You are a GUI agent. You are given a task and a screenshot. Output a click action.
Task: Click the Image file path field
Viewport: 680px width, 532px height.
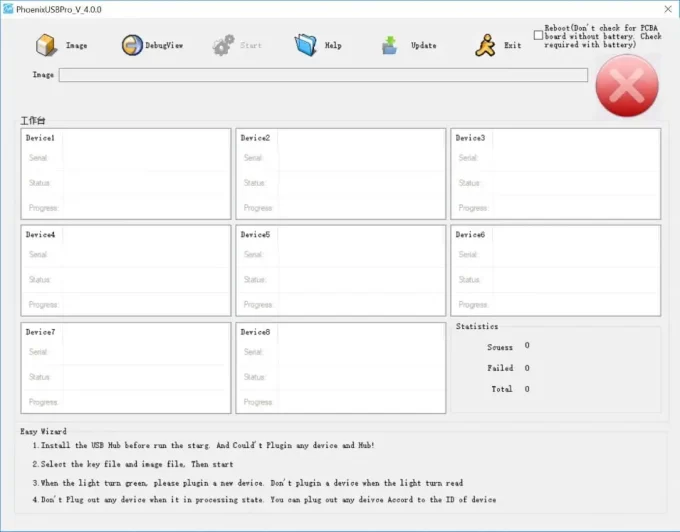323,75
